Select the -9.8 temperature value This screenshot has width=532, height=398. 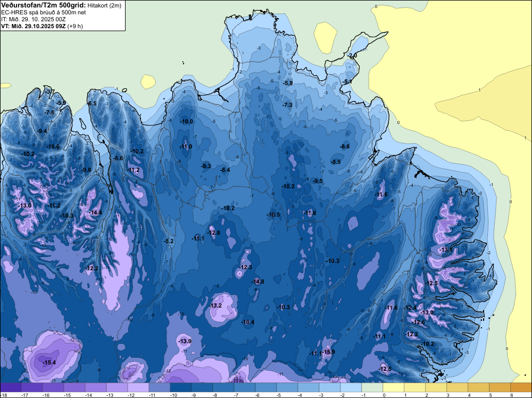pyautogui.click(x=87, y=170)
